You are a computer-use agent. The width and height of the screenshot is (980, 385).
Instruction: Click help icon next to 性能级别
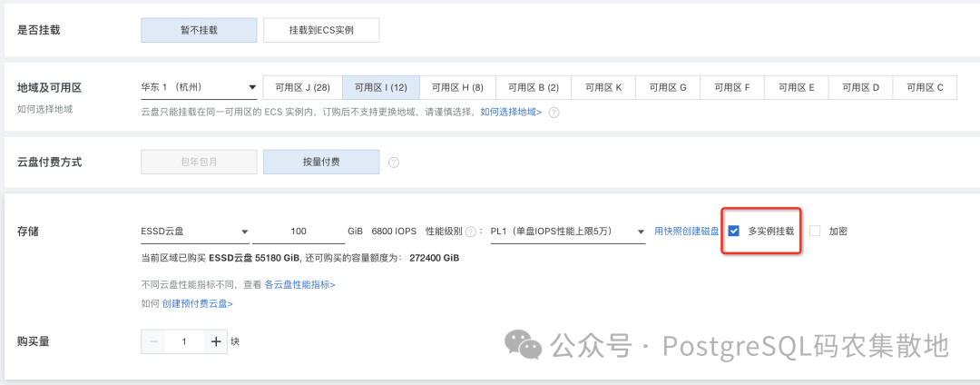(x=471, y=232)
